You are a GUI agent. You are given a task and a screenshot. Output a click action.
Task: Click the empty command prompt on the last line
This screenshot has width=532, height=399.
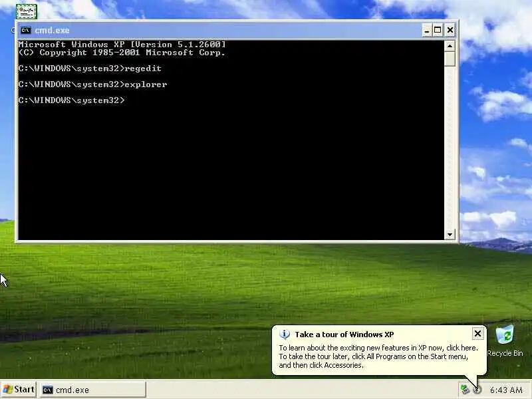coord(72,100)
